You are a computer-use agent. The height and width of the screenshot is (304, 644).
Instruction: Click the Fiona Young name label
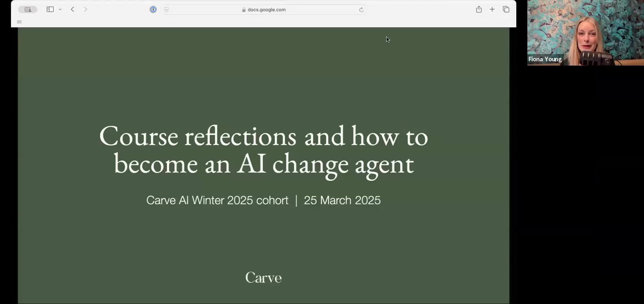click(x=545, y=59)
